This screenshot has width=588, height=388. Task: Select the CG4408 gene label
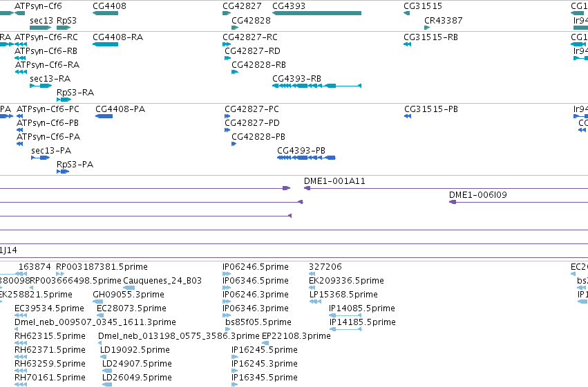coord(109,6)
